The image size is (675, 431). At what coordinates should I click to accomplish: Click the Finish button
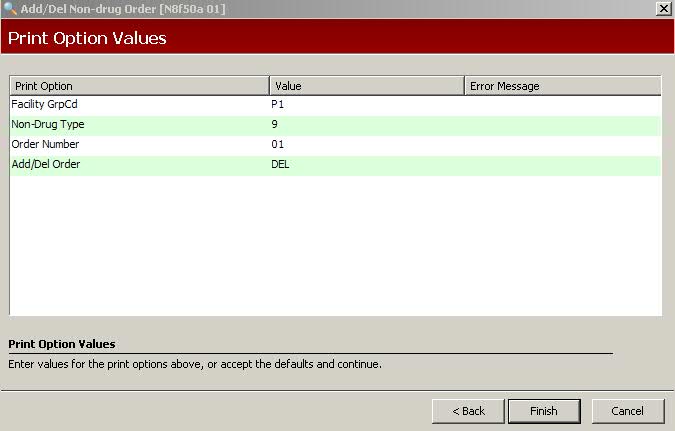click(544, 411)
